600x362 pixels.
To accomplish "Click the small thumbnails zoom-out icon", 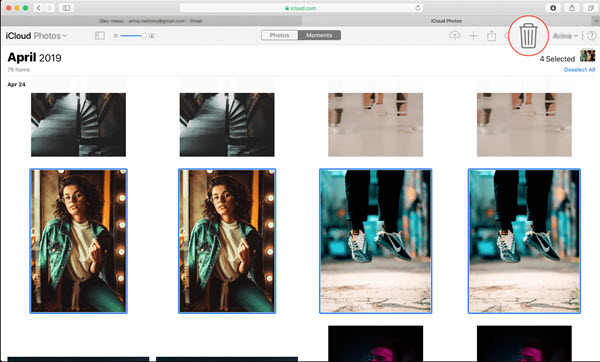I will (x=116, y=36).
